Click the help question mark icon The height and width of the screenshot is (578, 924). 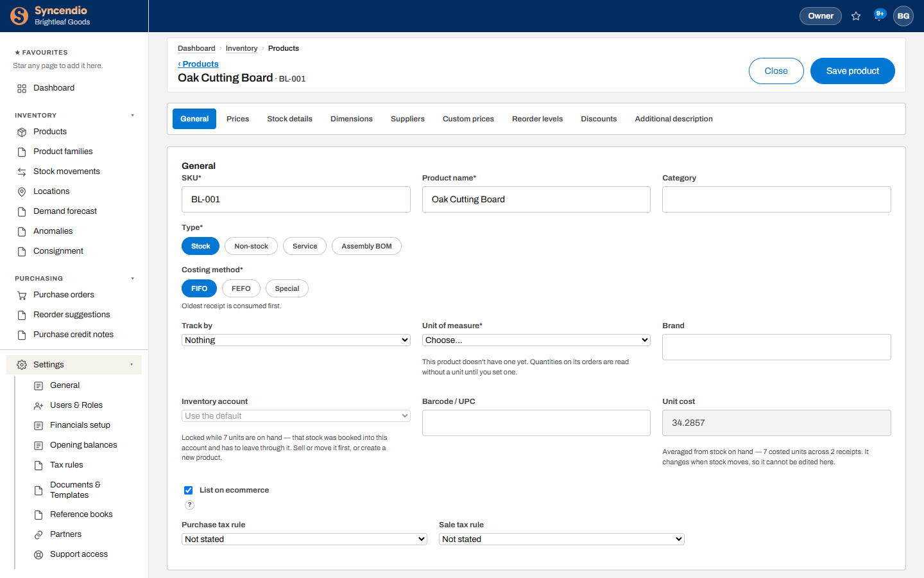pyautogui.click(x=189, y=505)
